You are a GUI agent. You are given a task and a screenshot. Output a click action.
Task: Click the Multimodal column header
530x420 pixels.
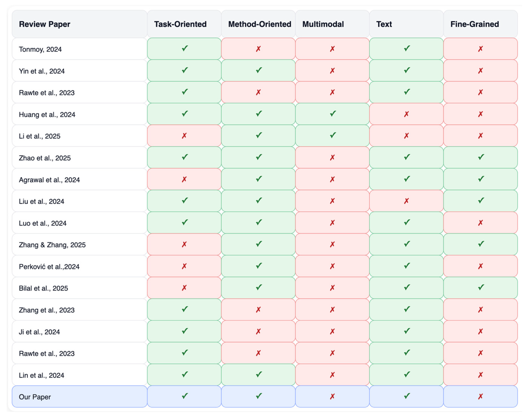pos(323,24)
